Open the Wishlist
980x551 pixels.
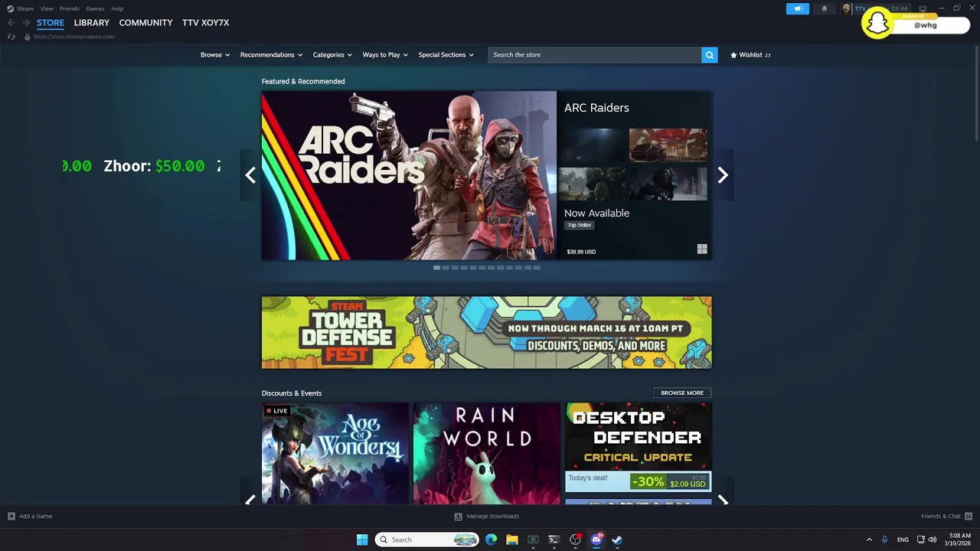pos(750,55)
